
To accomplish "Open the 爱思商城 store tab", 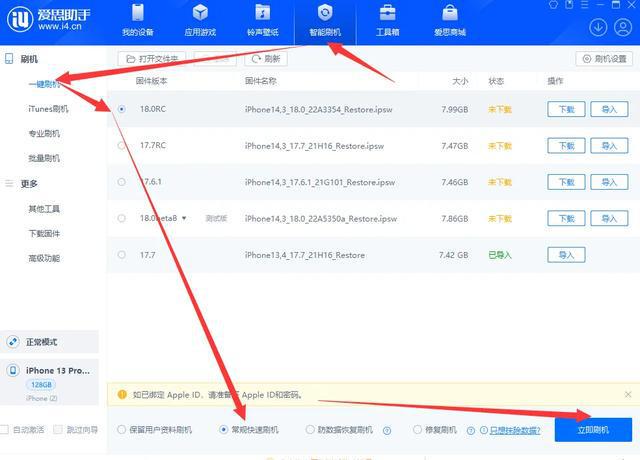I will tap(450, 20).
